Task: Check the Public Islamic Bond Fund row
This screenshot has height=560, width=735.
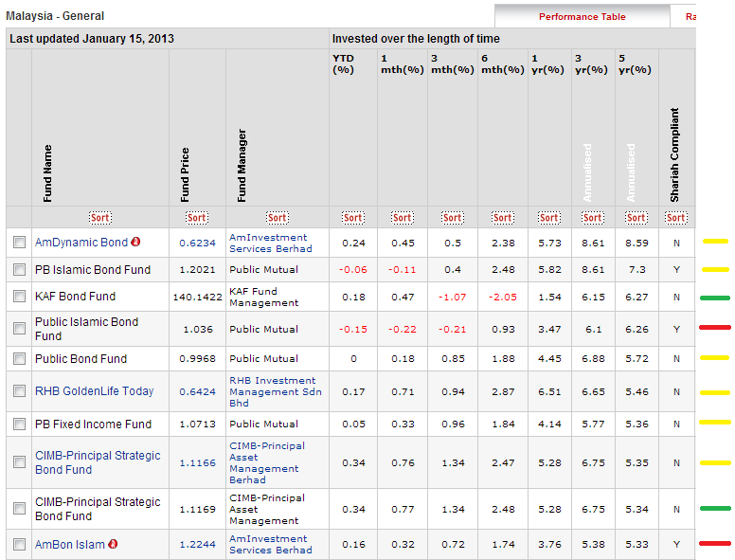Action: 19,328
